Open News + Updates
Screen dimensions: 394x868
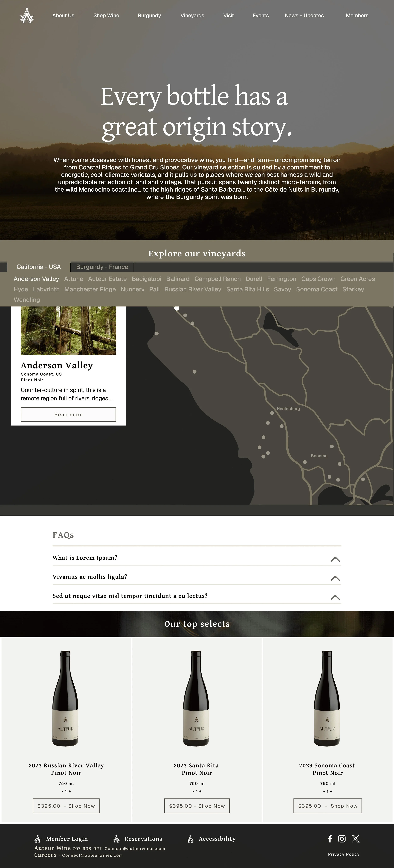(x=304, y=15)
